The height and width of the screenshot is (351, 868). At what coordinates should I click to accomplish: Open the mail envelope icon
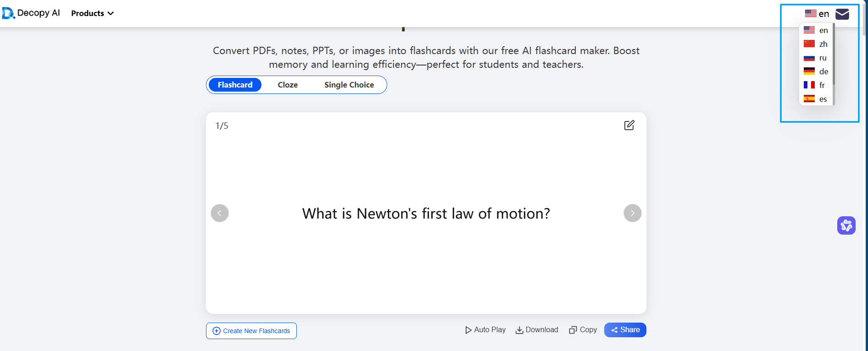click(842, 14)
